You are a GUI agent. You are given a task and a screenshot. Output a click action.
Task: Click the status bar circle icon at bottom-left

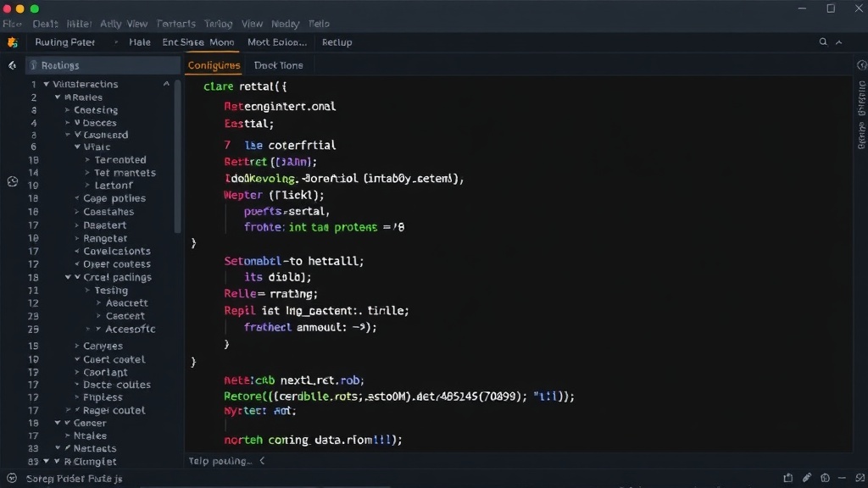tap(12, 478)
